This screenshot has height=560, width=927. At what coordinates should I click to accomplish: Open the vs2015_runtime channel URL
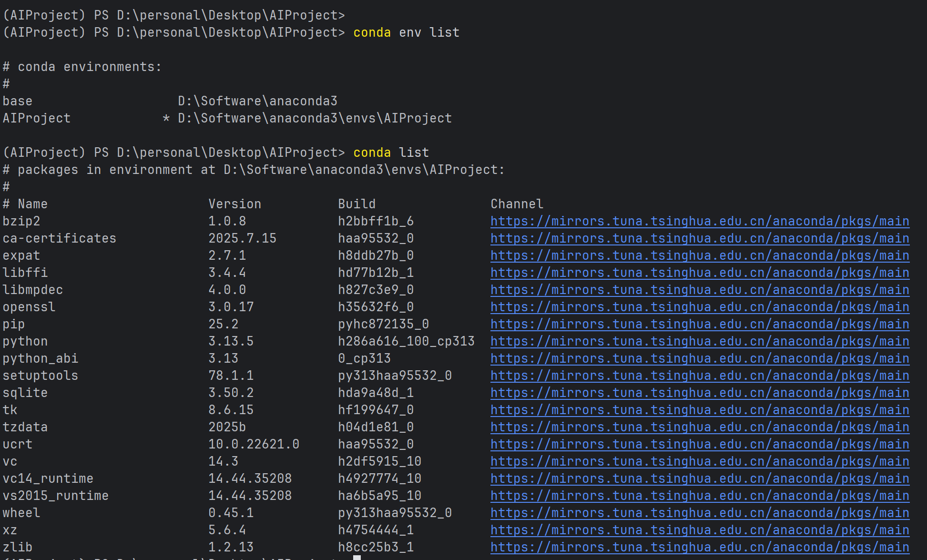(700, 496)
